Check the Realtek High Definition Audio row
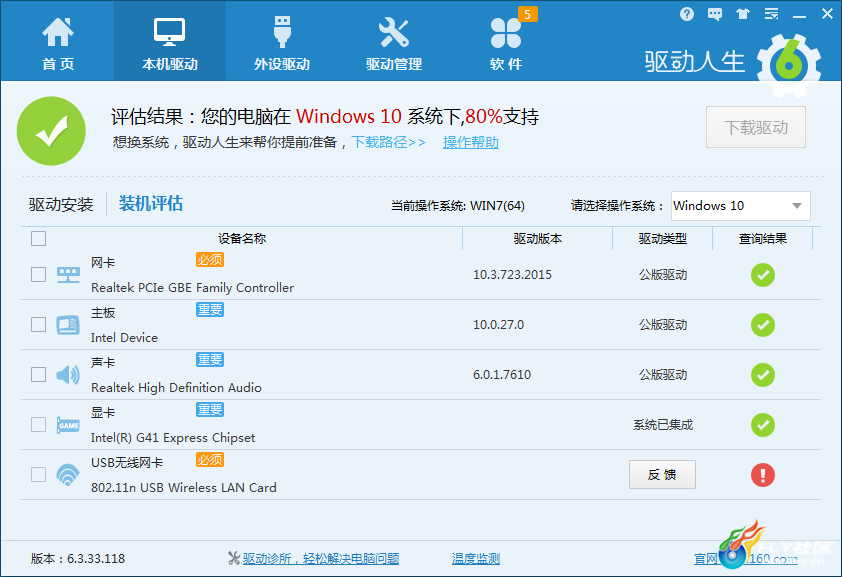Screen dimensions: 842x577 pos(39,374)
